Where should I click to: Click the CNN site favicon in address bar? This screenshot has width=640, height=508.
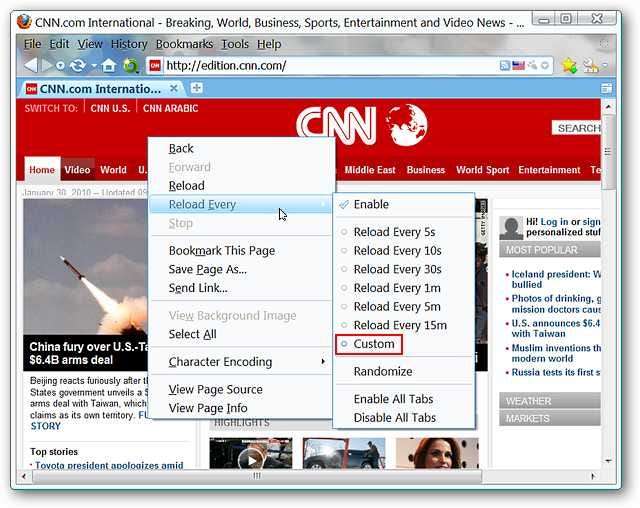pos(155,66)
